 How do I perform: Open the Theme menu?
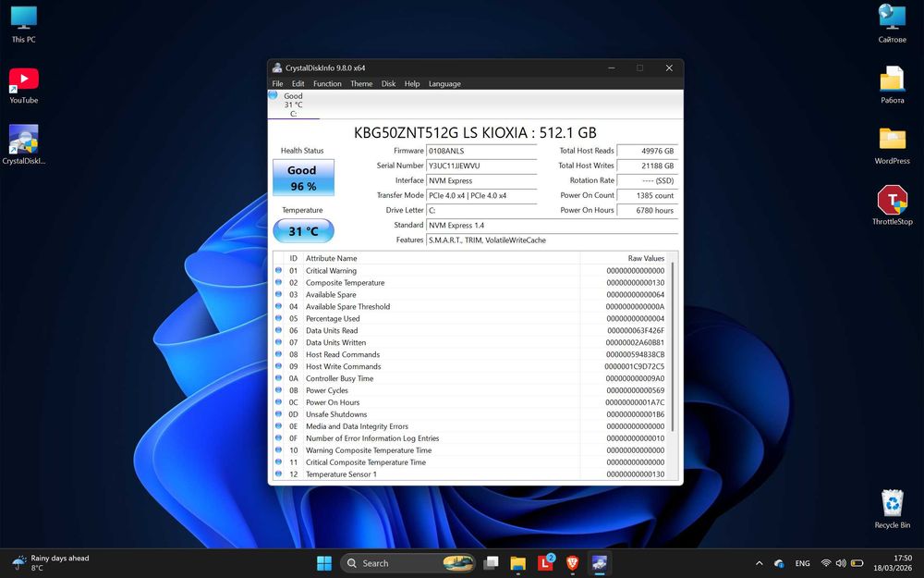tap(361, 84)
